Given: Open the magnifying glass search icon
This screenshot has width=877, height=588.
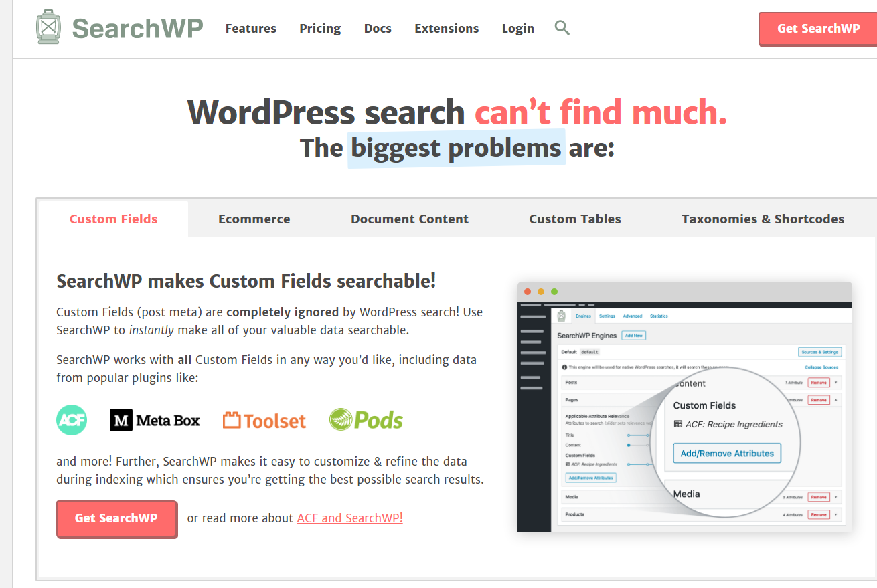Looking at the screenshot, I should coord(562,28).
